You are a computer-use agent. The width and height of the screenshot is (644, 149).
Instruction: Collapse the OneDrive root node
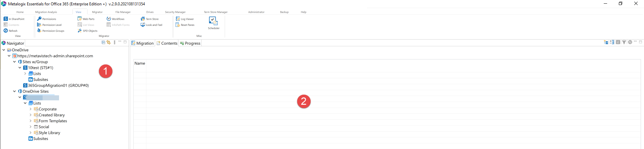point(4,50)
